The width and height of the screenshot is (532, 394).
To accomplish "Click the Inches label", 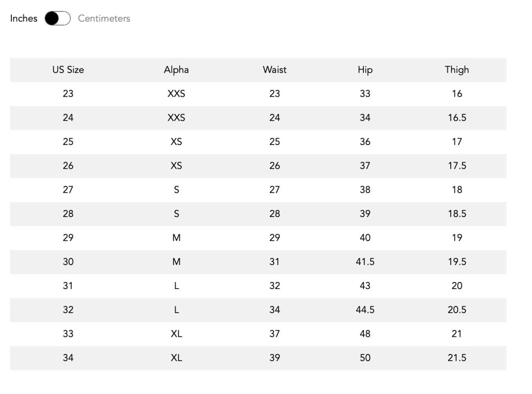I will [x=23, y=18].
